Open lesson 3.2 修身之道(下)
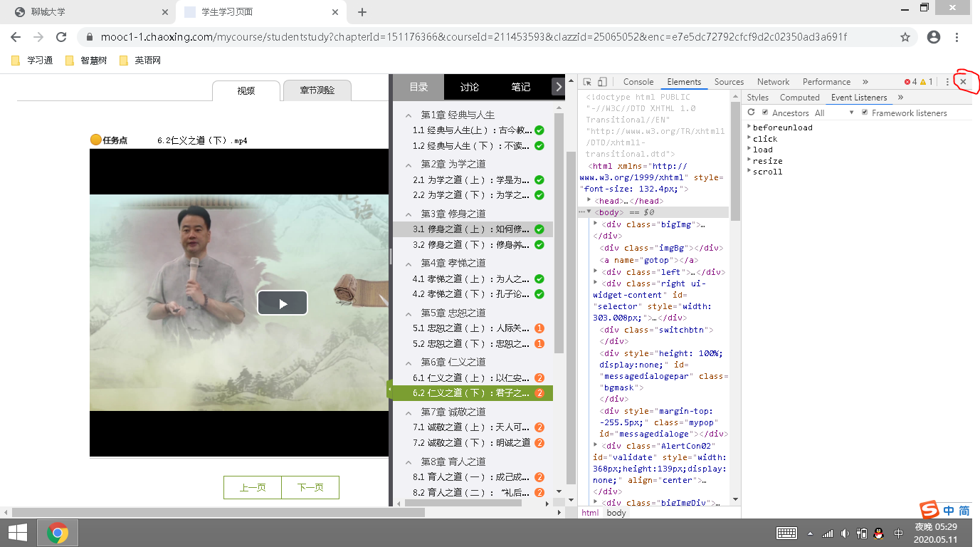 tap(473, 244)
